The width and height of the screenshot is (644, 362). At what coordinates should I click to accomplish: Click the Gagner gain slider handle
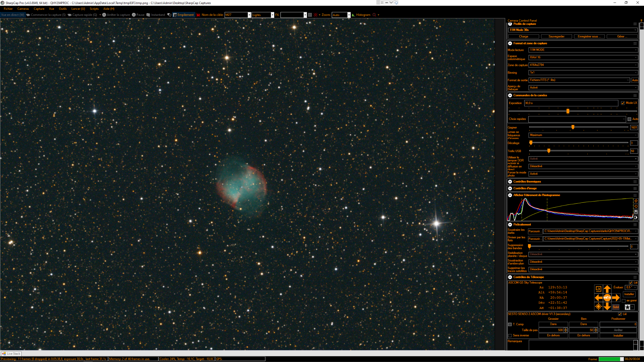[x=573, y=127]
